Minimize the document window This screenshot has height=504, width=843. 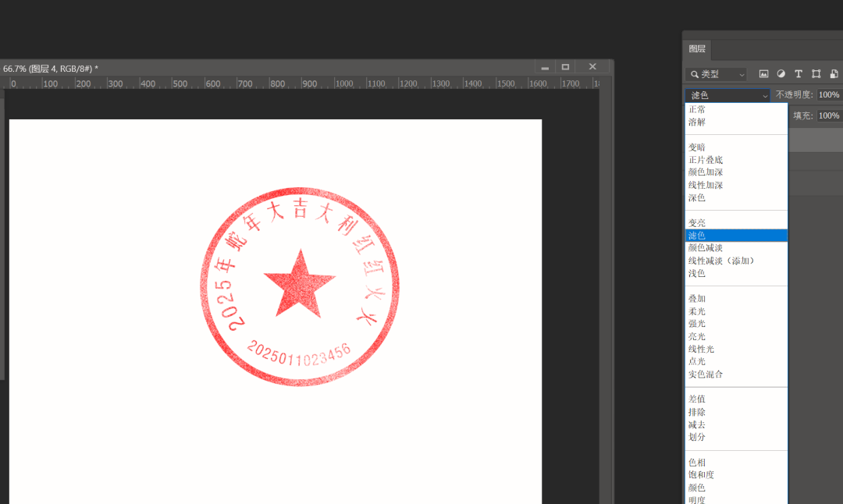pyautogui.click(x=545, y=67)
